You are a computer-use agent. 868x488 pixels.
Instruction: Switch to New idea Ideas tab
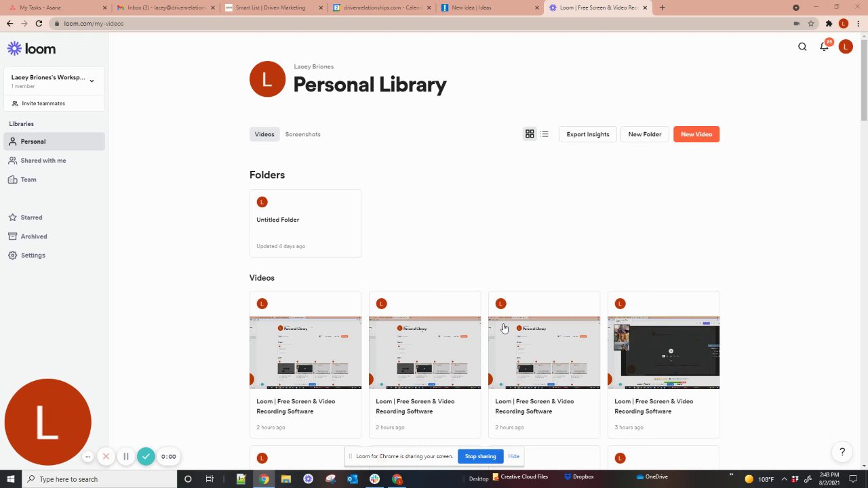[489, 7]
